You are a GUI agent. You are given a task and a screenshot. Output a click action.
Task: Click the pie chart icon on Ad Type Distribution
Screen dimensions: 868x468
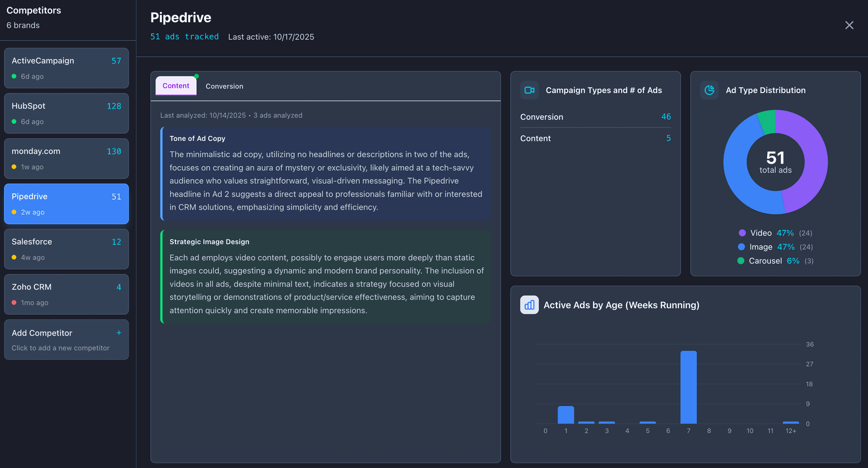(x=709, y=90)
